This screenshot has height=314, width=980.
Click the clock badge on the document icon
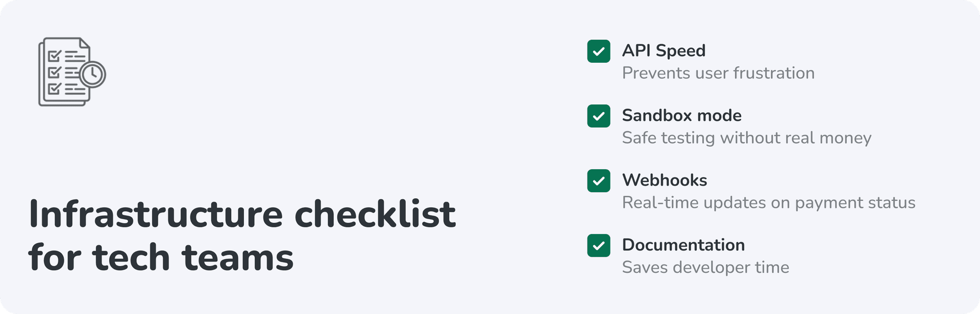[93, 74]
